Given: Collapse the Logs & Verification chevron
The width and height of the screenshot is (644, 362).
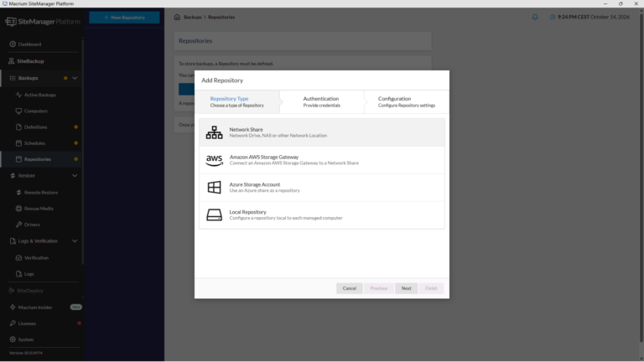Looking at the screenshot, I should [75, 241].
